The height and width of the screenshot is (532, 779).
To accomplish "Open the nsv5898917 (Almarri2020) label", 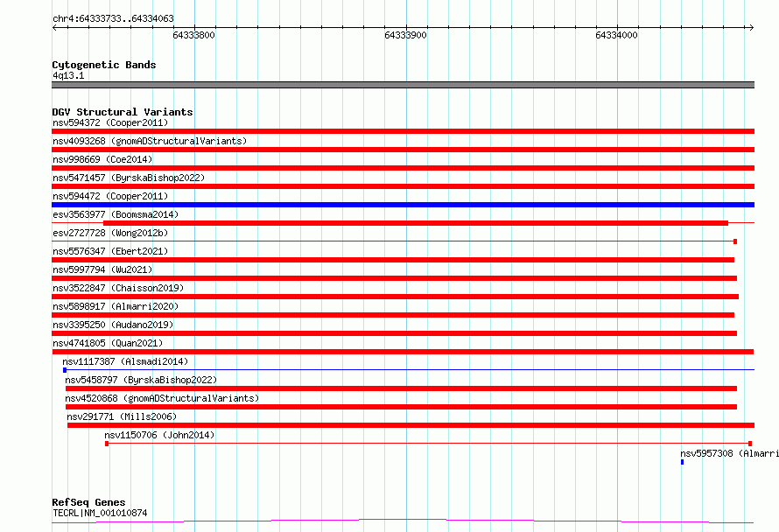I will click(116, 306).
